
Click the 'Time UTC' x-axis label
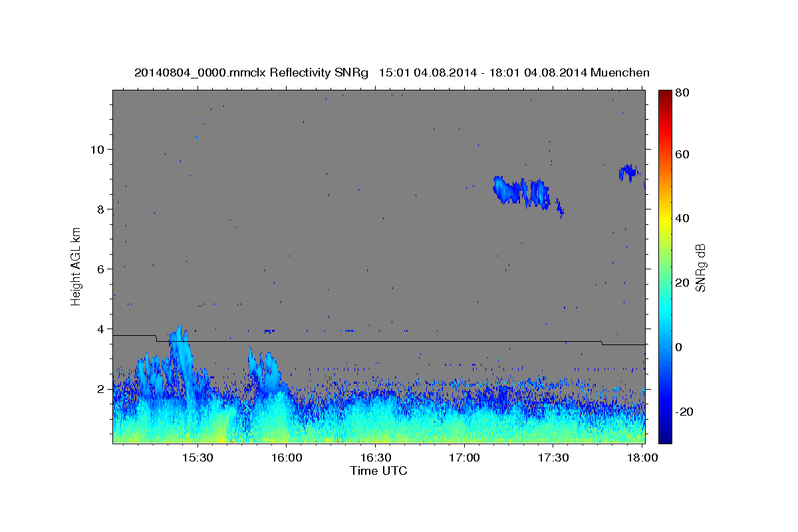click(x=378, y=471)
